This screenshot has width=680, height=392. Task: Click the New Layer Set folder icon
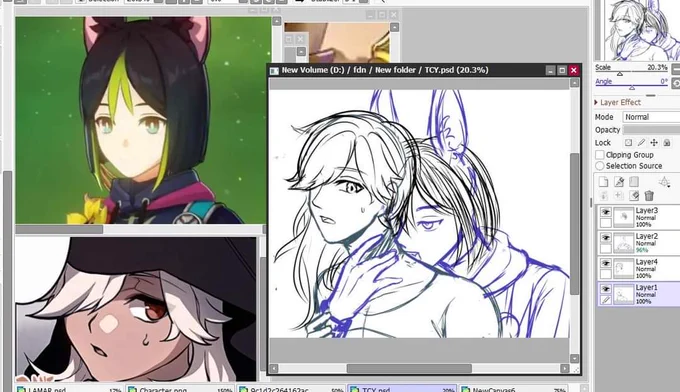(x=634, y=182)
